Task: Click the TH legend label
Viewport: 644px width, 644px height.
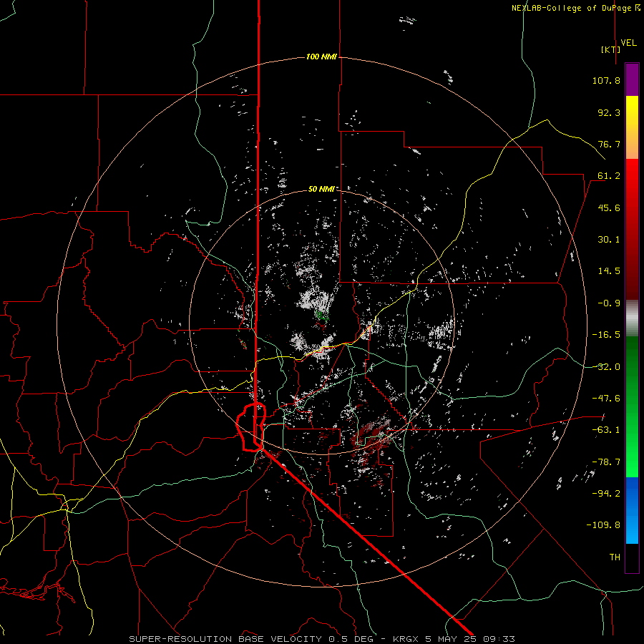Action: coord(615,557)
